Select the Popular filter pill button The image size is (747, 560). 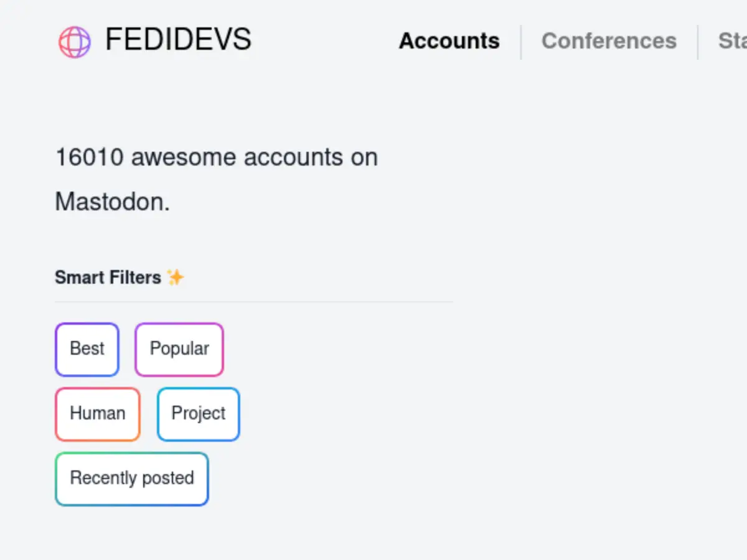pos(179,349)
